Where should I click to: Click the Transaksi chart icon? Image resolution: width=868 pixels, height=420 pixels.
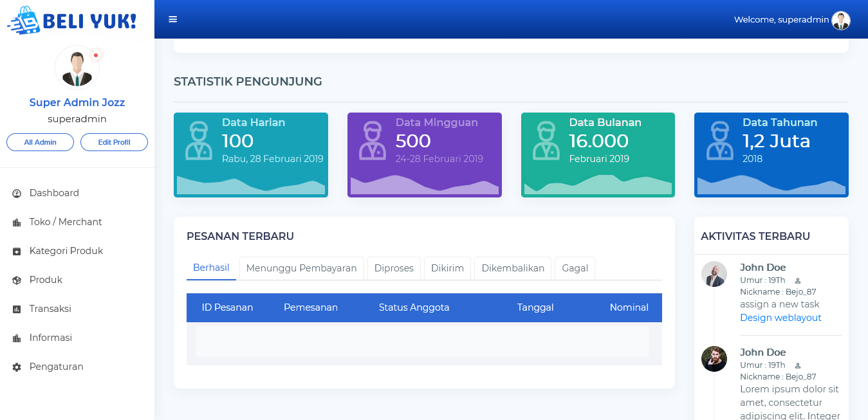pyautogui.click(x=17, y=309)
